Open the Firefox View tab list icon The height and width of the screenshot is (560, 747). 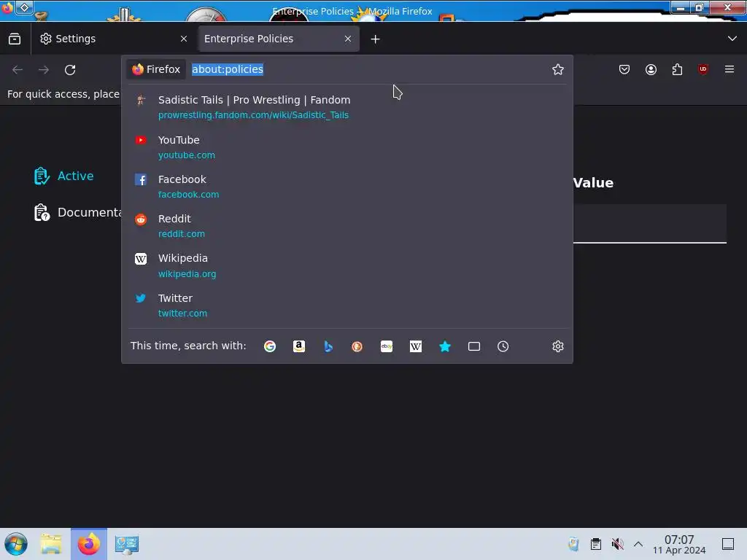click(15, 39)
